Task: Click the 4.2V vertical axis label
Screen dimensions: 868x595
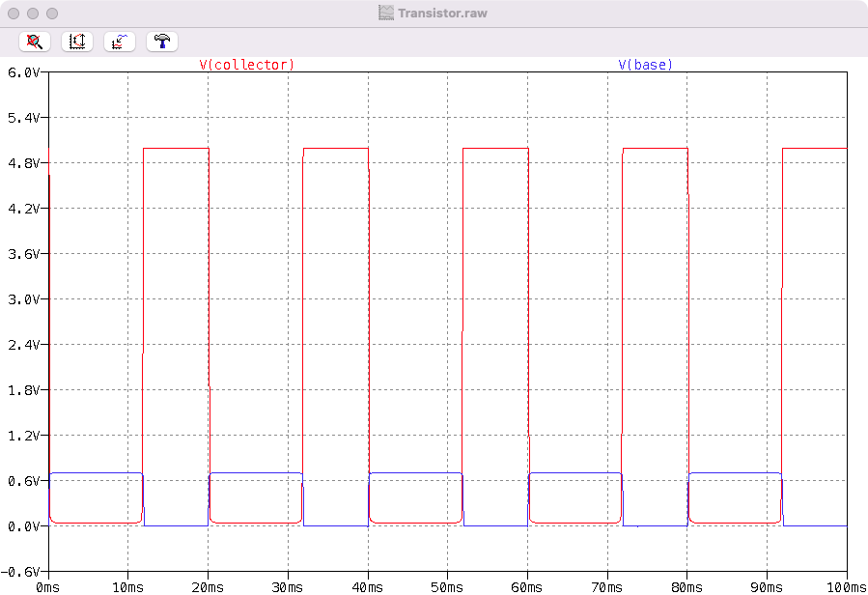Action: click(23, 209)
